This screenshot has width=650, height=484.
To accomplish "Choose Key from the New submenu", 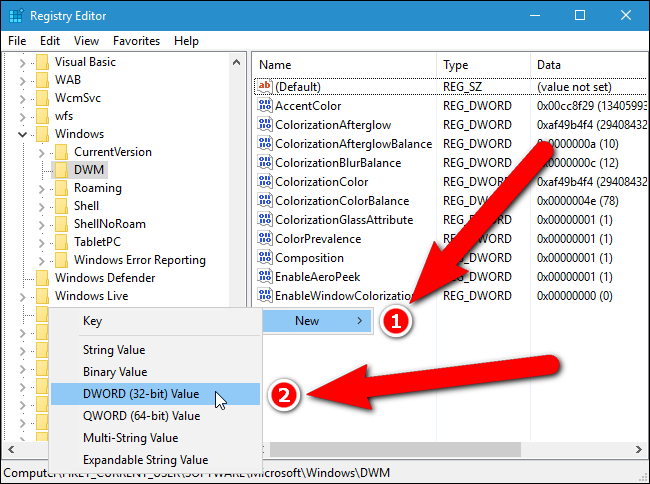I will (155, 321).
